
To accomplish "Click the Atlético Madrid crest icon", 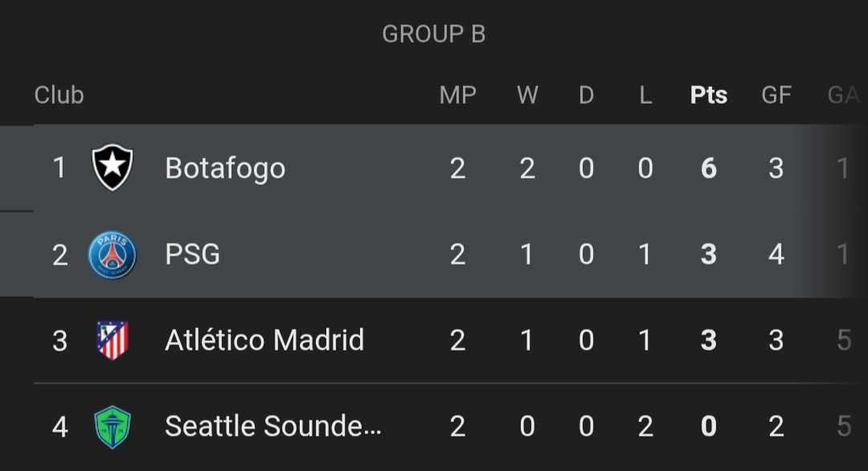I will click(x=113, y=340).
